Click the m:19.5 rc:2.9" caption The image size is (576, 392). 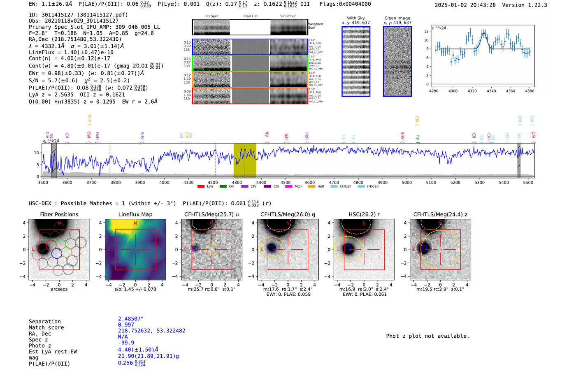[x=440, y=289]
